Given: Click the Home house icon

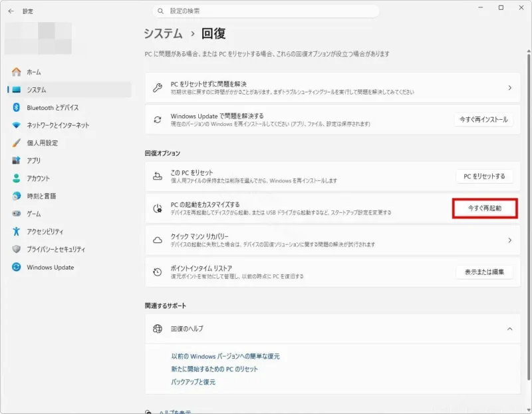Looking at the screenshot, I should [x=16, y=72].
